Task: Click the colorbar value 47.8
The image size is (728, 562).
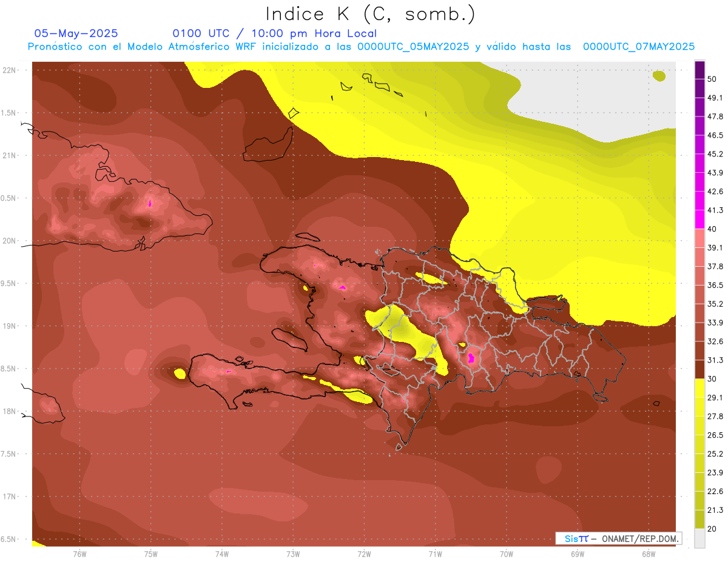Action: click(716, 116)
